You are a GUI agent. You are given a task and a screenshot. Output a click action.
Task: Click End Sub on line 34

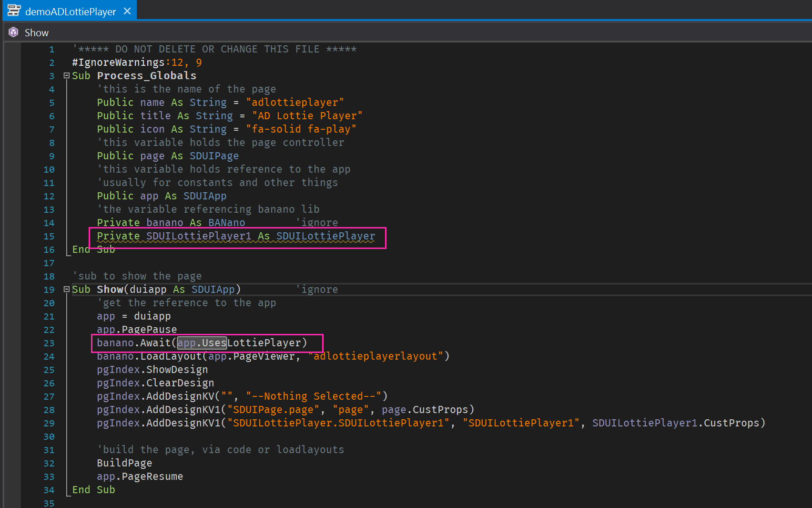click(93, 490)
